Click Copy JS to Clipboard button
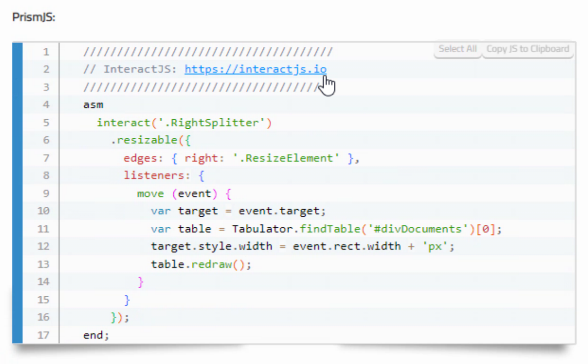Screen dimensions: 588x364 527,49
